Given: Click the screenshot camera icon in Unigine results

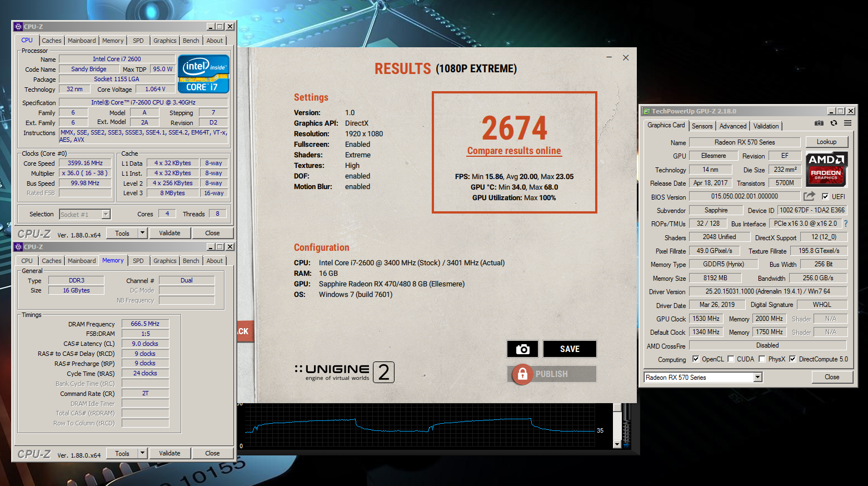Looking at the screenshot, I should pyautogui.click(x=522, y=349).
